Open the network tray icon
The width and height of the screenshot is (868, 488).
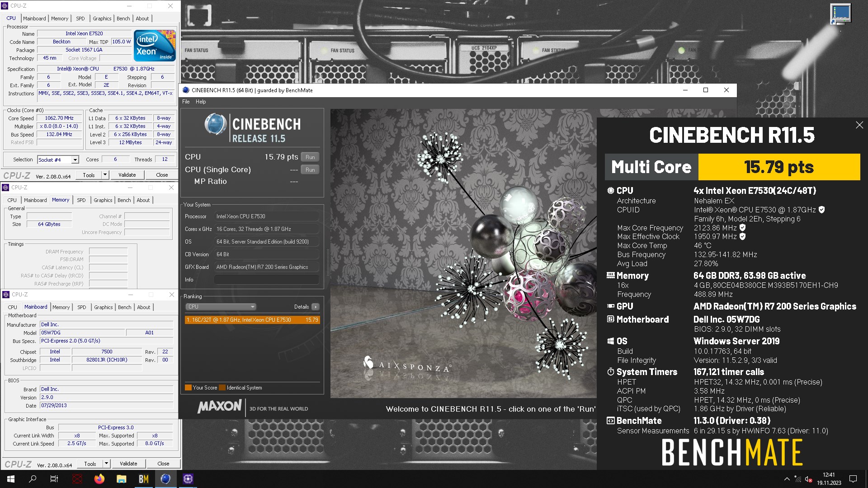pos(798,479)
